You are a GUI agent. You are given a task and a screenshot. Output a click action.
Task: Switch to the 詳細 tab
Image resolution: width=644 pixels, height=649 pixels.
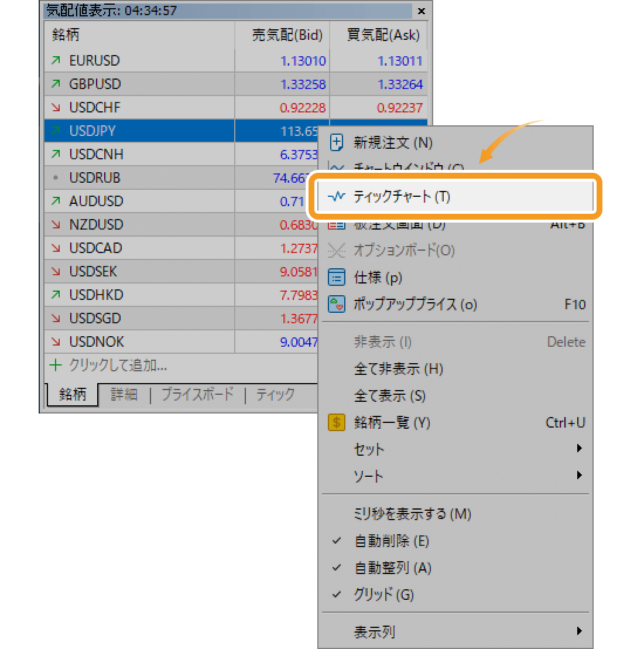[x=124, y=394]
